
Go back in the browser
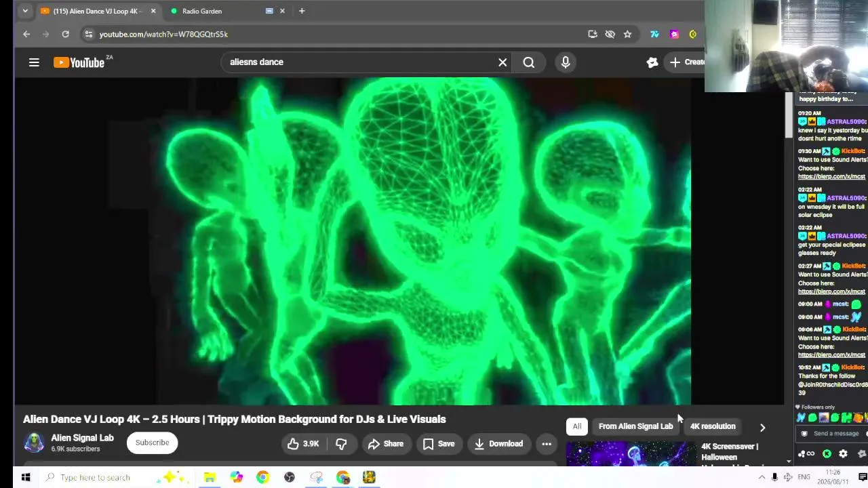click(x=26, y=34)
